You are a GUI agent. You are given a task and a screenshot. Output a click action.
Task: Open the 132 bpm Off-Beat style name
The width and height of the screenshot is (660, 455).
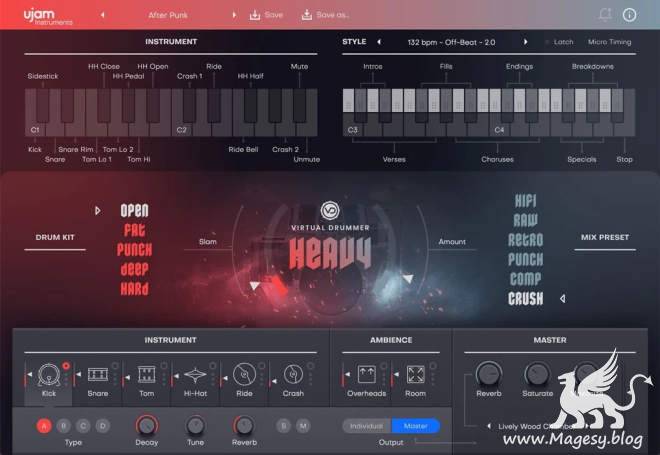tap(452, 42)
